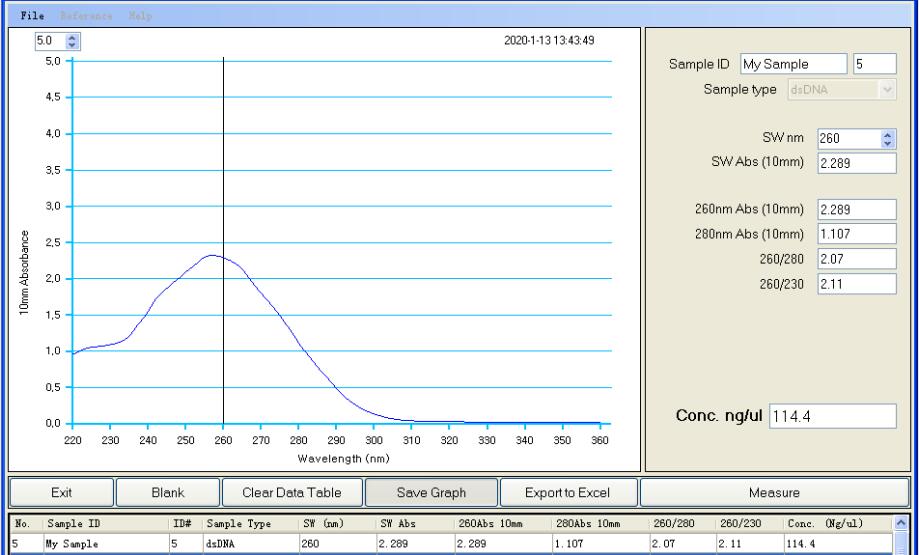The image size is (919, 555).
Task: Decrease the SW nm wavelength value
Action: [x=887, y=143]
